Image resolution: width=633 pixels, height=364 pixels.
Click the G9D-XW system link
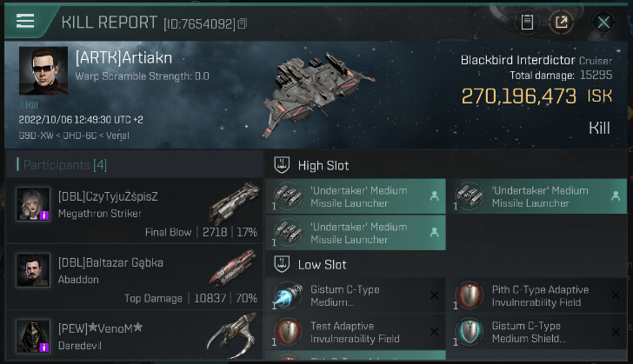point(35,136)
